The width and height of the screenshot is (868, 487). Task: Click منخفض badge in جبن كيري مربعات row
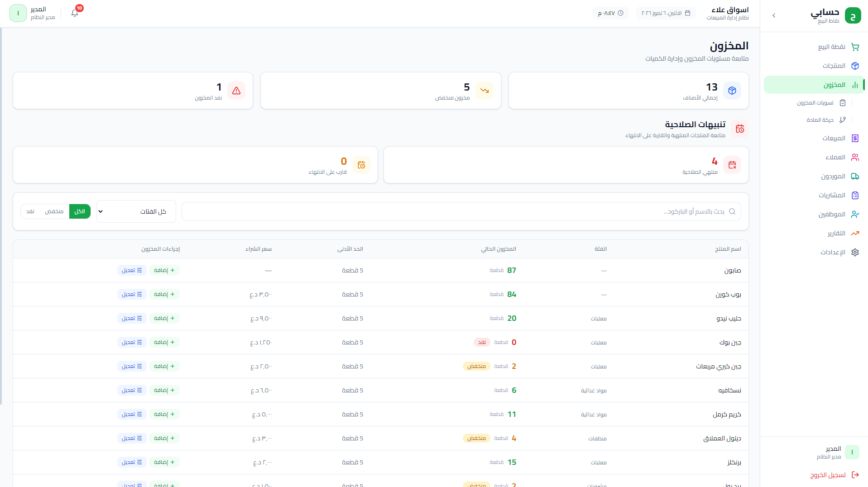pyautogui.click(x=476, y=366)
